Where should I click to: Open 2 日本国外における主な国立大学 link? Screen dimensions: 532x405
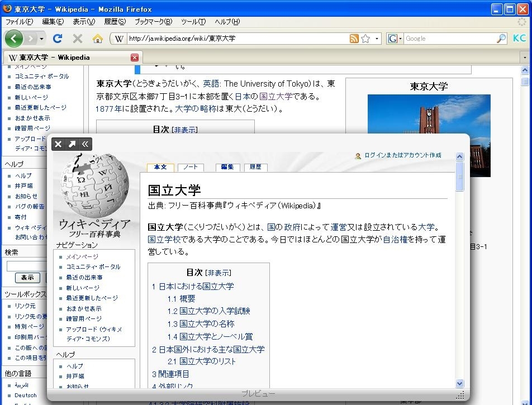[208, 350]
